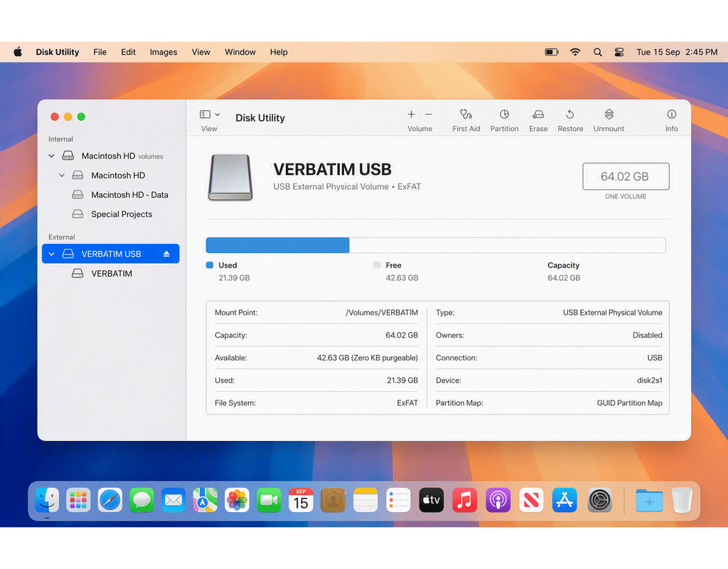The image size is (728, 569).
Task: Click the 64.02 GB size box
Action: [x=626, y=176]
